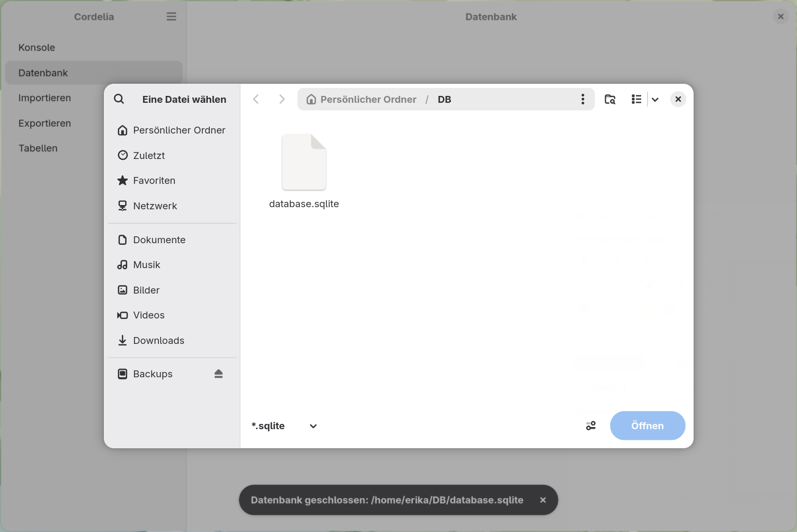Open the Dokumente folder

(172, 240)
